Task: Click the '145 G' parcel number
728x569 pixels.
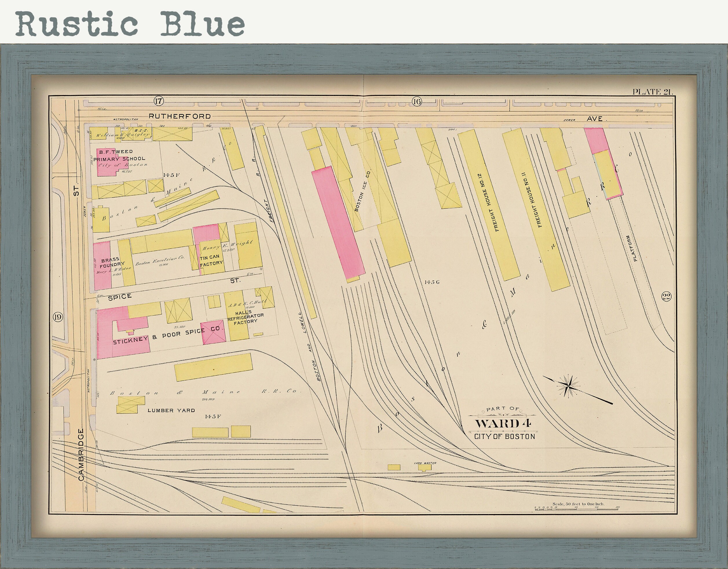Action: coord(432,282)
